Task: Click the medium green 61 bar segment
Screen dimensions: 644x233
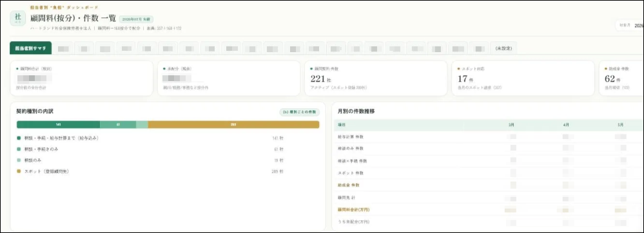Action: pos(118,125)
